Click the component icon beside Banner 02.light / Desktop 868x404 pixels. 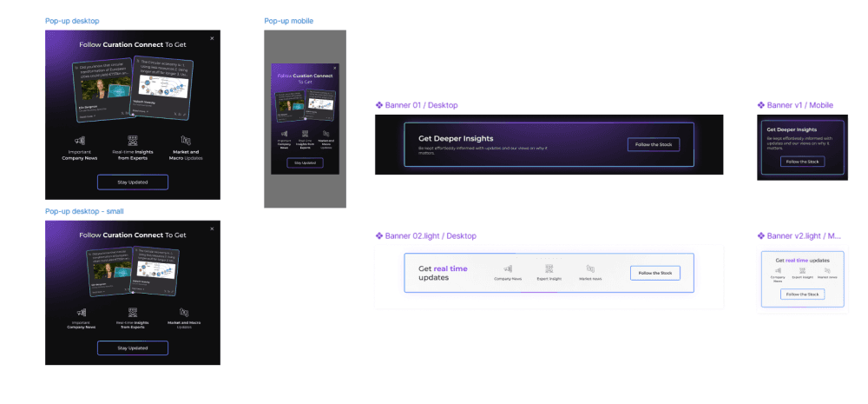(379, 236)
